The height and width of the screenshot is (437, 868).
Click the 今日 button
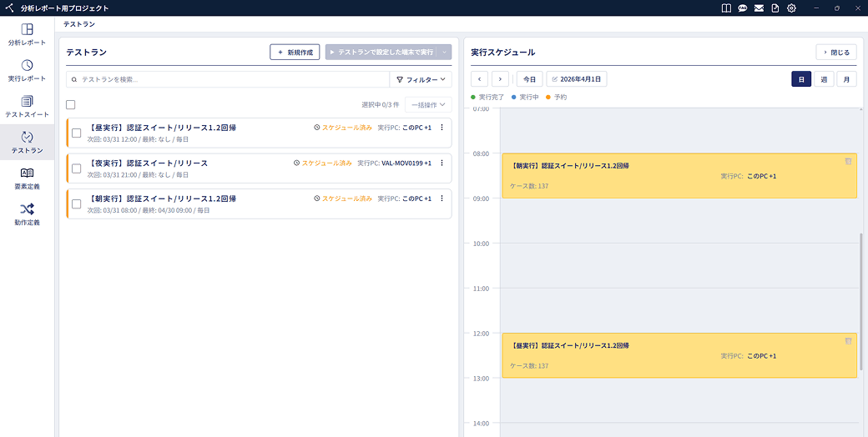[530, 79]
